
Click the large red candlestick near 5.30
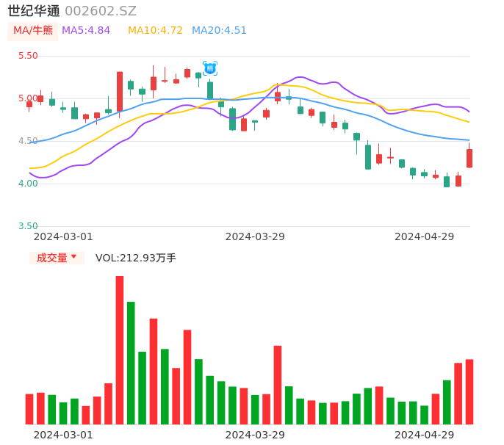coord(120,91)
